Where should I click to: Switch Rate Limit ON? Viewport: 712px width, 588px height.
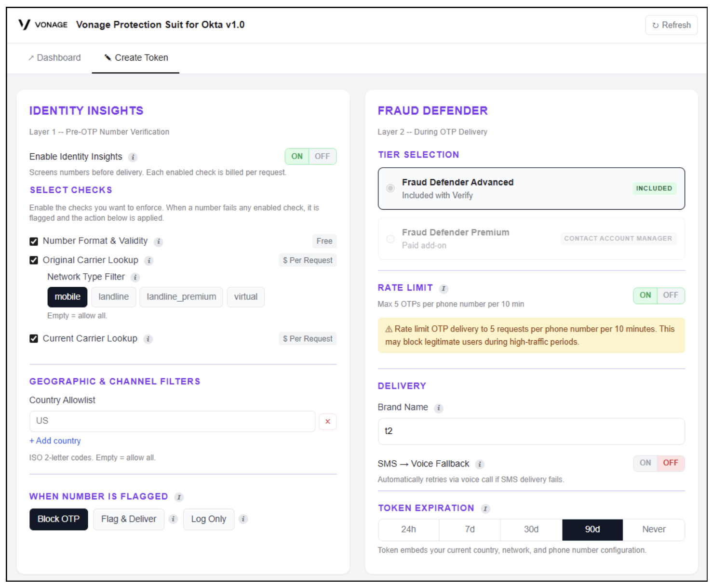tap(645, 295)
